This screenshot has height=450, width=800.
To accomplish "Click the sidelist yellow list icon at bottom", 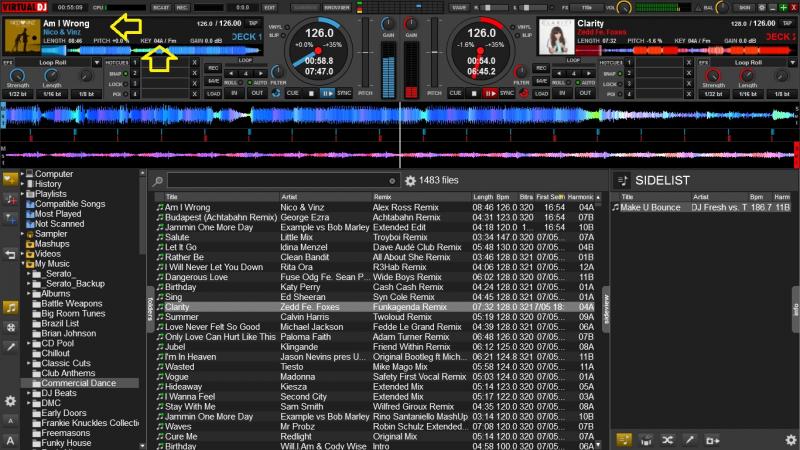I will point(623,440).
